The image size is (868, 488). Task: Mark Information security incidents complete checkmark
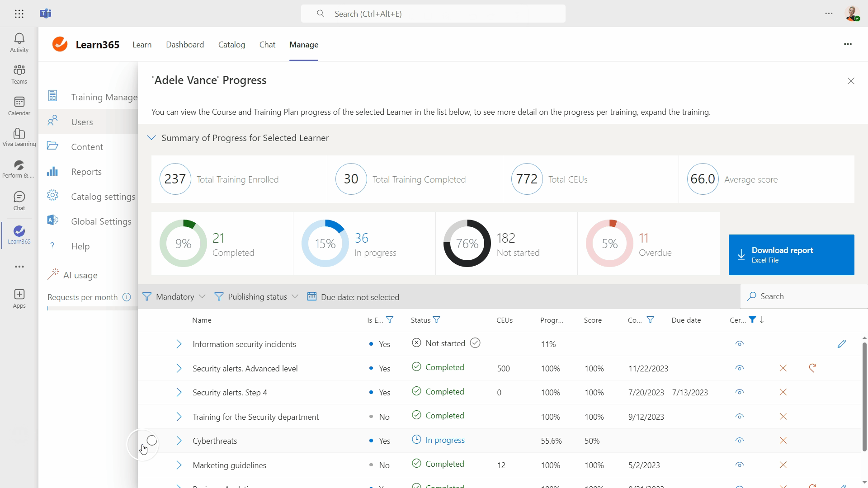pos(475,343)
